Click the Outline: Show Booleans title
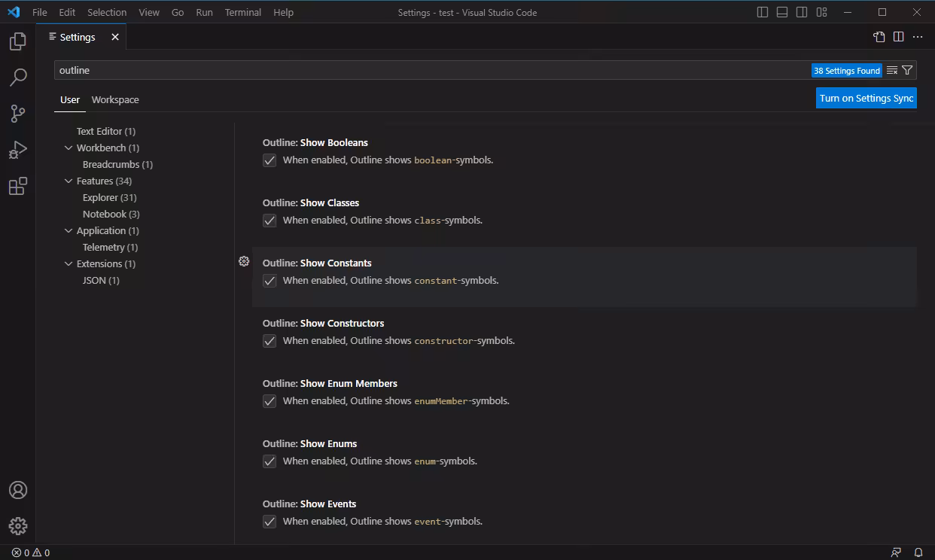Image resolution: width=935 pixels, height=560 pixels. pos(315,142)
